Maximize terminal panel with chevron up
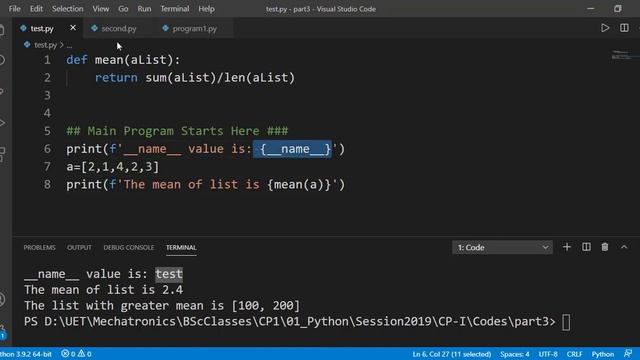This screenshot has height=360, width=640. point(624,247)
